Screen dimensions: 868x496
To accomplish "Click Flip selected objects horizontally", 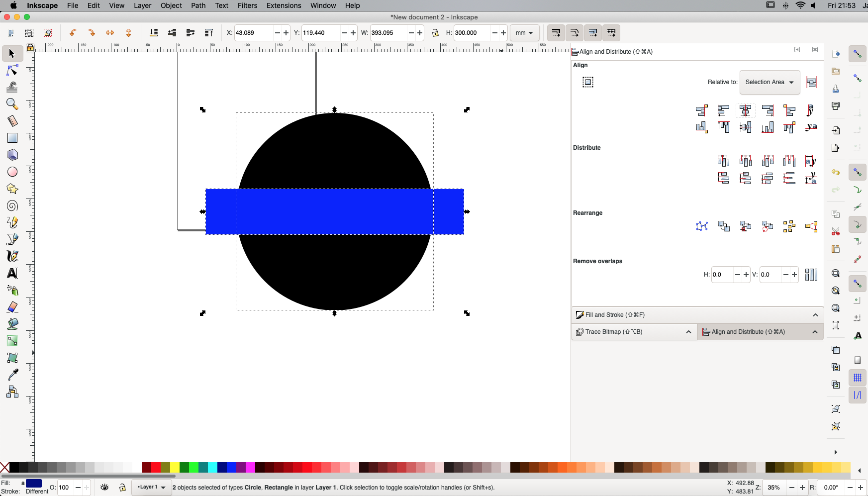I will [110, 33].
